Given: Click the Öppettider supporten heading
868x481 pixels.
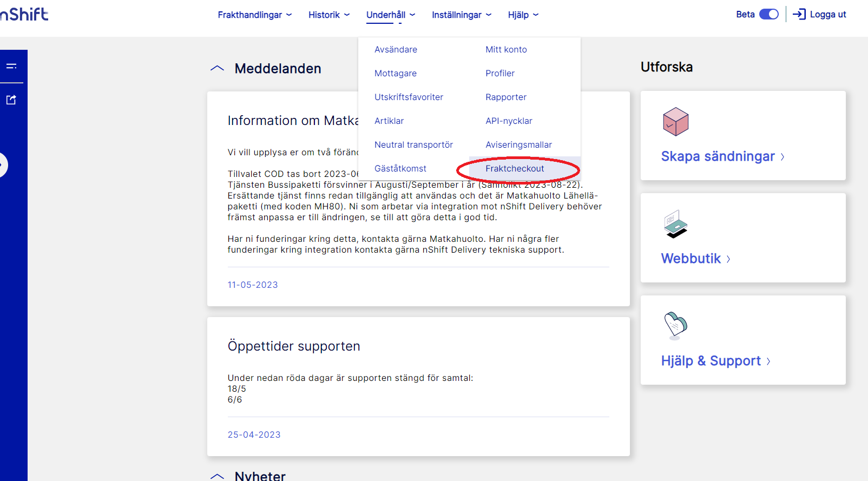Looking at the screenshot, I should pyautogui.click(x=294, y=346).
